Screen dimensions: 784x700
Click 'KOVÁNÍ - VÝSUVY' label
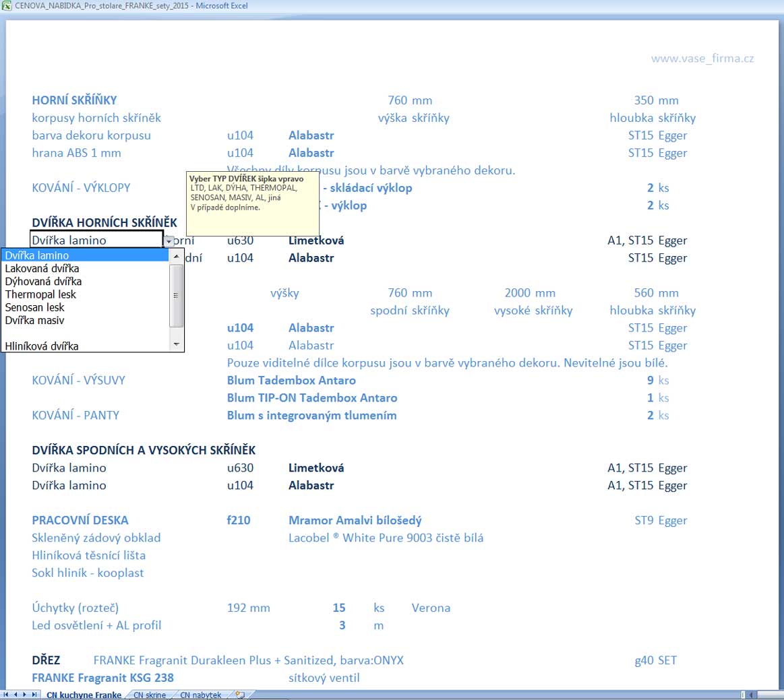(x=78, y=380)
